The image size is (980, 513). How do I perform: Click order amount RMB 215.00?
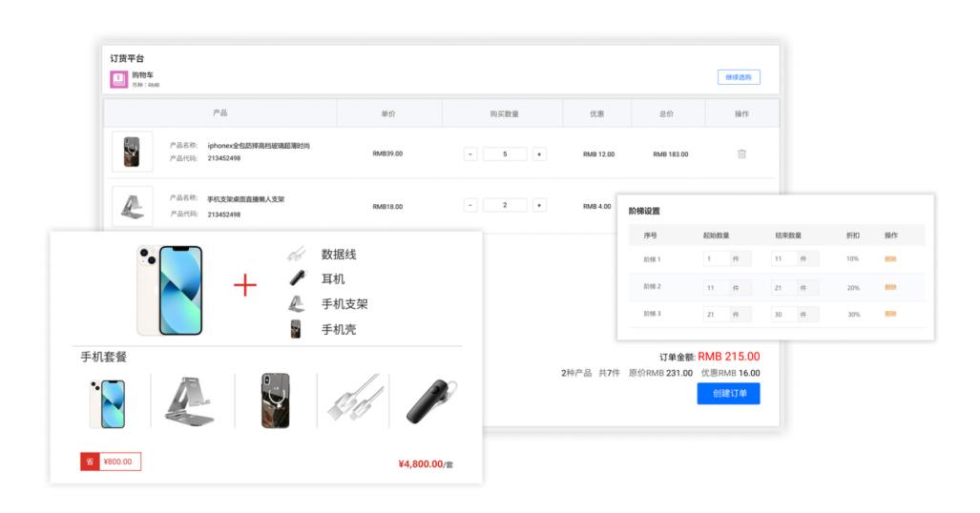pyautogui.click(x=729, y=357)
